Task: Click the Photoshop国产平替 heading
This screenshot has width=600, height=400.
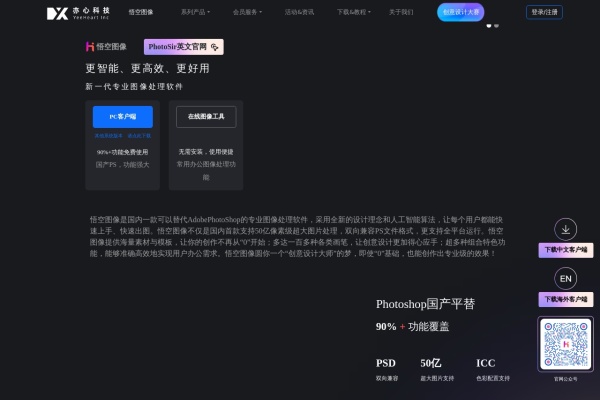Action: [x=425, y=304]
